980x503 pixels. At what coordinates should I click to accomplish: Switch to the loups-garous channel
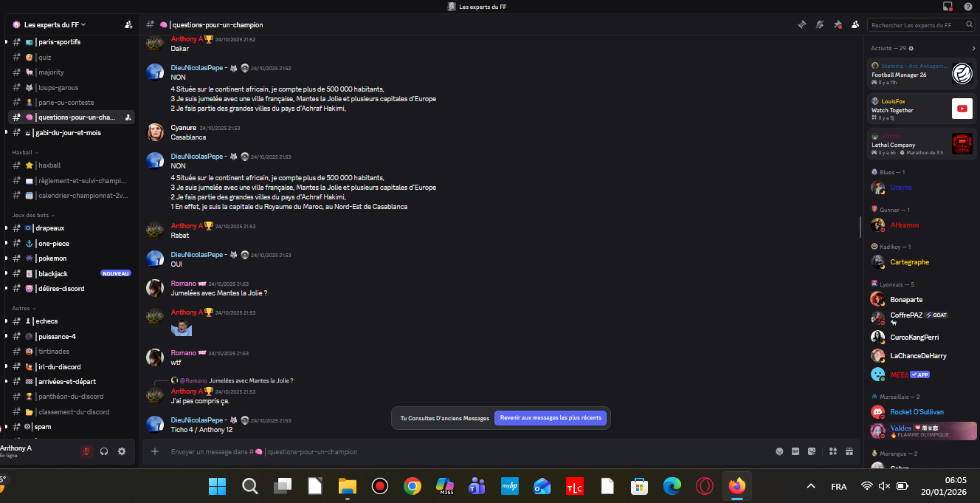coord(58,87)
